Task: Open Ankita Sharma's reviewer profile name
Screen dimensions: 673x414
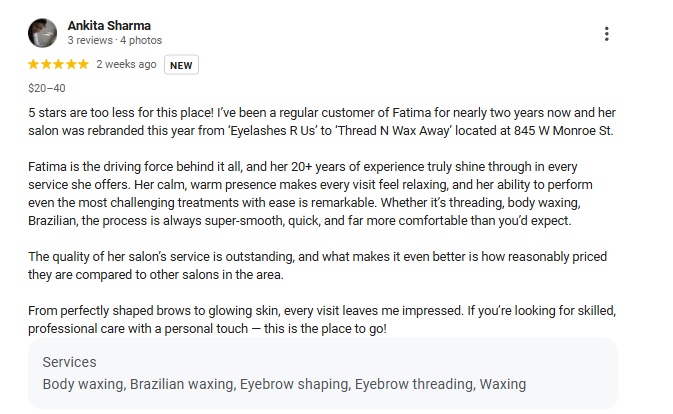Action: [x=109, y=25]
